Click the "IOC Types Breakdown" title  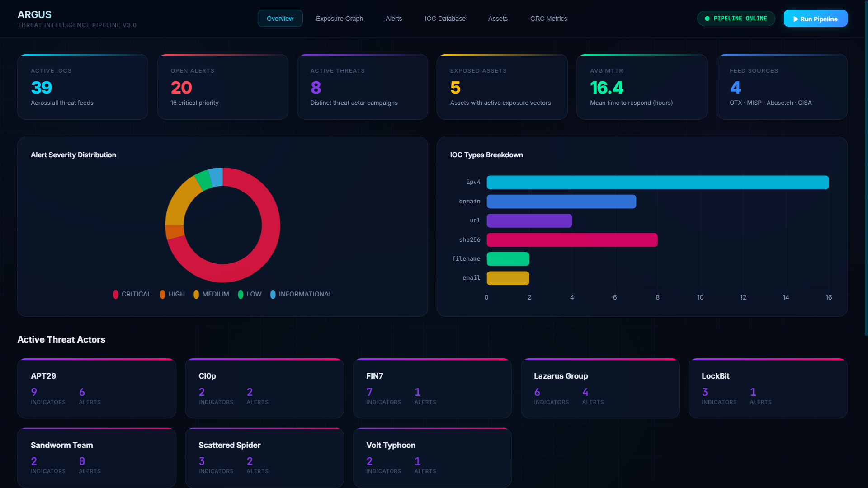click(486, 155)
